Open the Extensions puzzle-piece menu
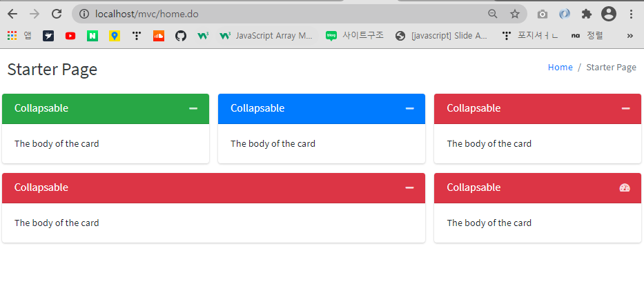This screenshot has height=306, width=644. 587,14
